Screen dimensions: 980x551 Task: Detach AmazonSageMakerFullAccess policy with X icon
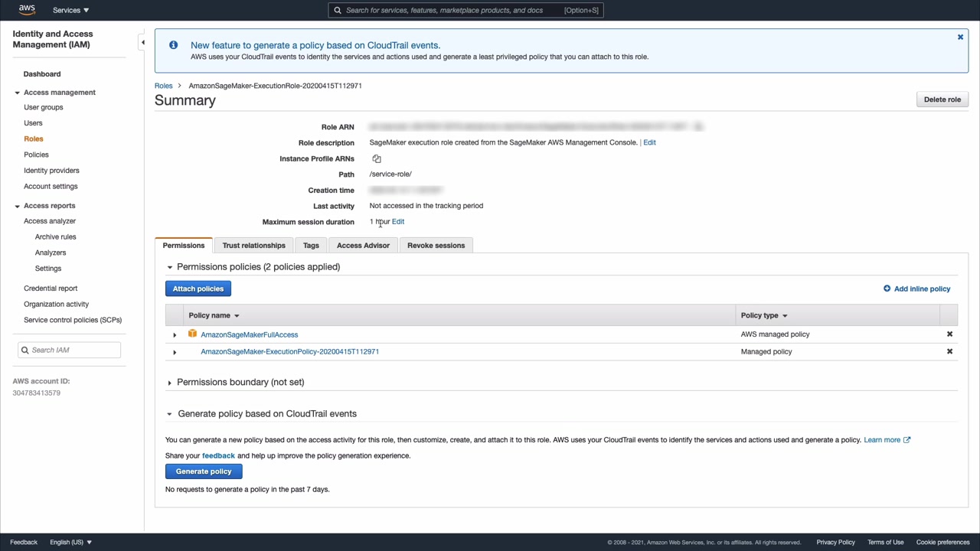pos(949,334)
